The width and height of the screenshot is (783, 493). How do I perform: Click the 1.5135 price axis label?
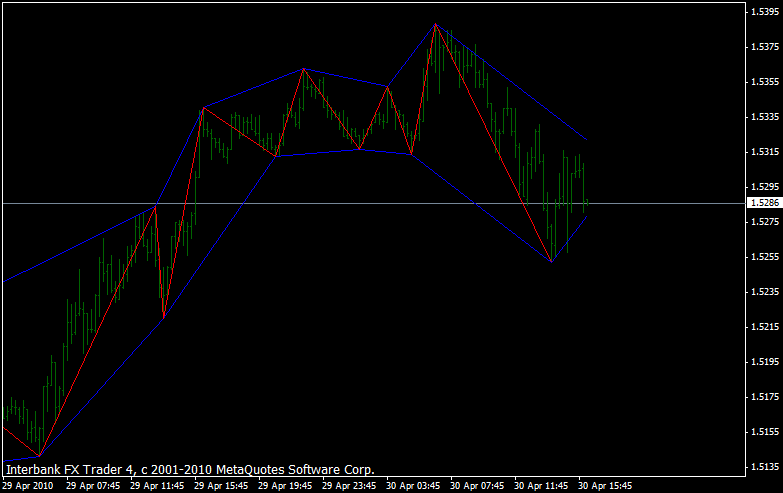pos(765,467)
